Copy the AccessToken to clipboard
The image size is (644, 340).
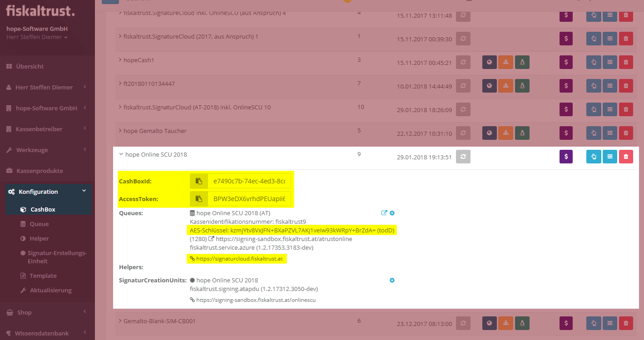click(x=199, y=198)
